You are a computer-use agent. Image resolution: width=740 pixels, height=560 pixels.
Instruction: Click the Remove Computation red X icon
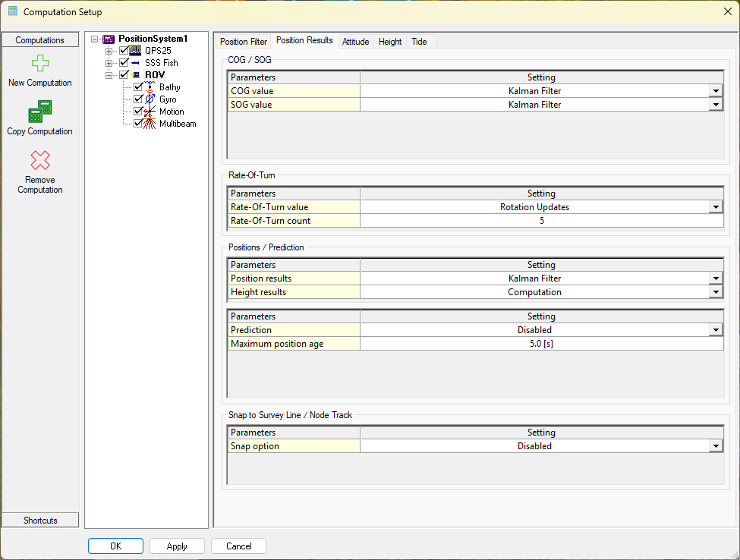click(39, 160)
